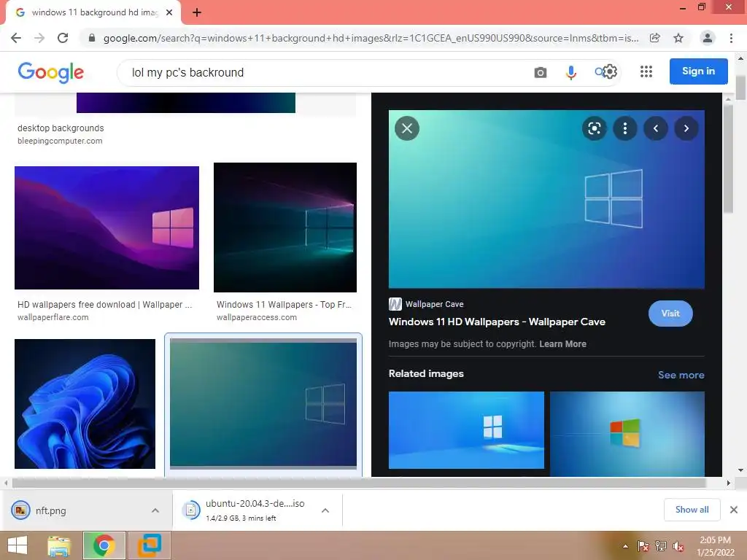The width and height of the screenshot is (747, 560).
Task: Open the Windows Start menu
Action: click(x=18, y=545)
